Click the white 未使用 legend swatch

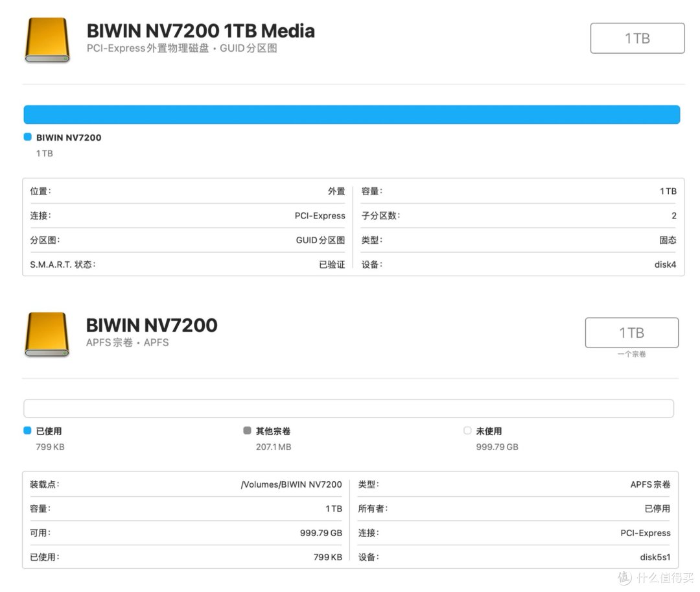point(467,431)
